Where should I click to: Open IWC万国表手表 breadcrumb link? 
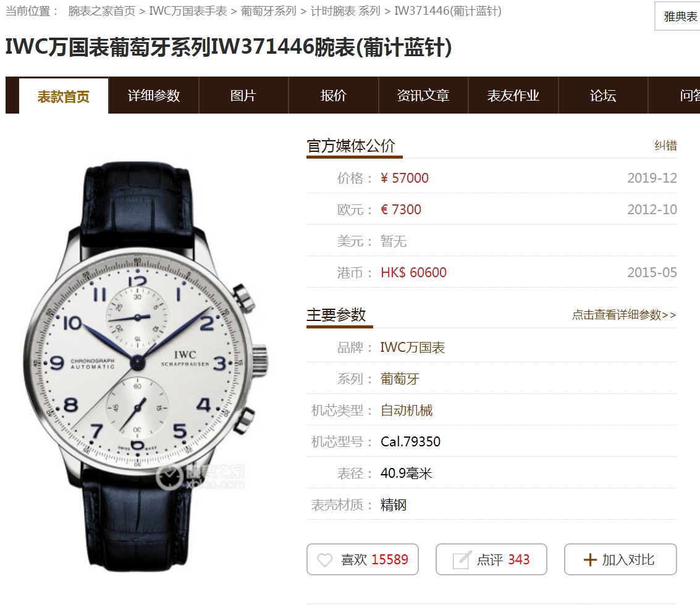(188, 11)
